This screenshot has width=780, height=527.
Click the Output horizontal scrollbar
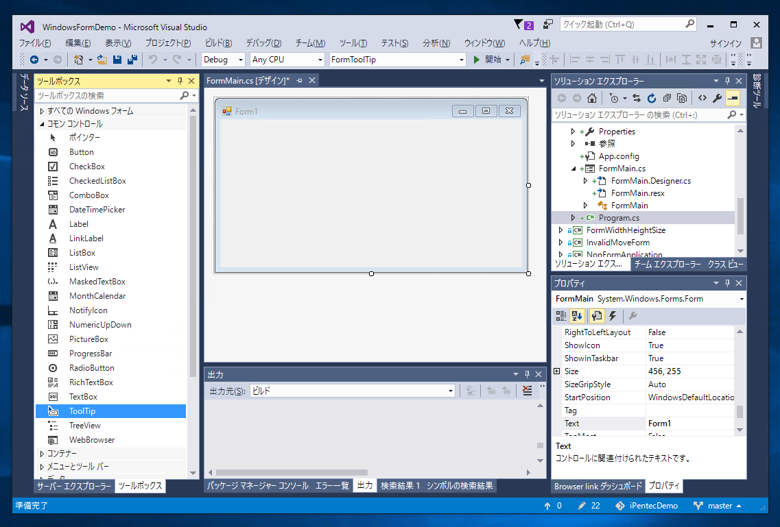point(292,472)
